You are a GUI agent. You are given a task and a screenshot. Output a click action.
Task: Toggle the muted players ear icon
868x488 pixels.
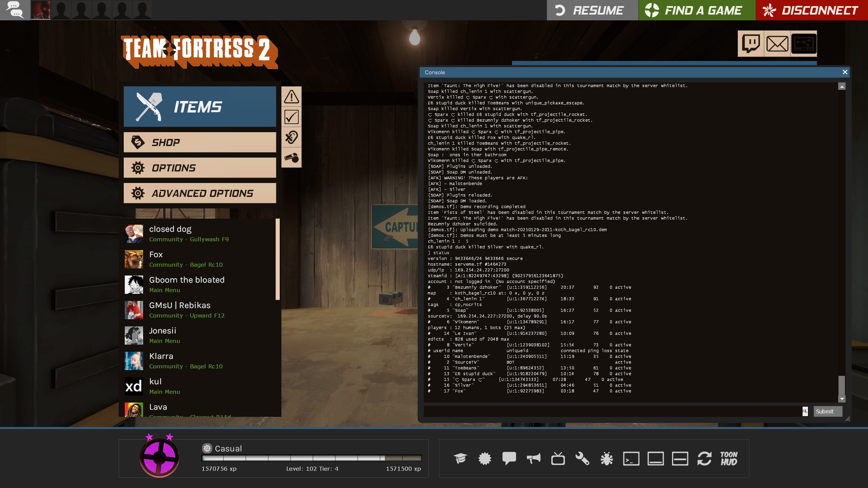291,137
